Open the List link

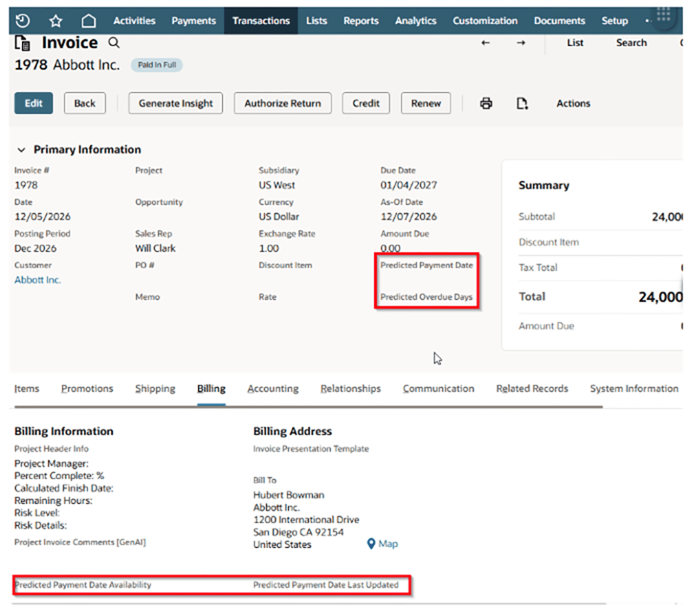coord(575,43)
